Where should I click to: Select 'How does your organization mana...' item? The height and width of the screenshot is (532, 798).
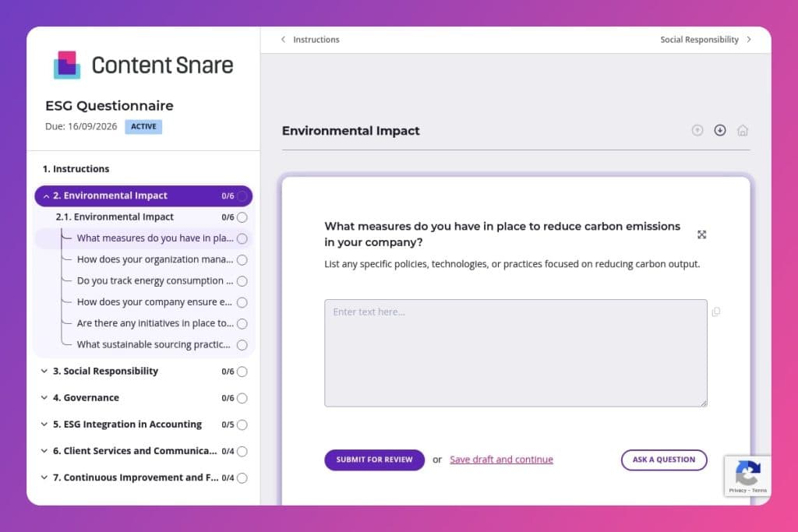[x=155, y=260]
